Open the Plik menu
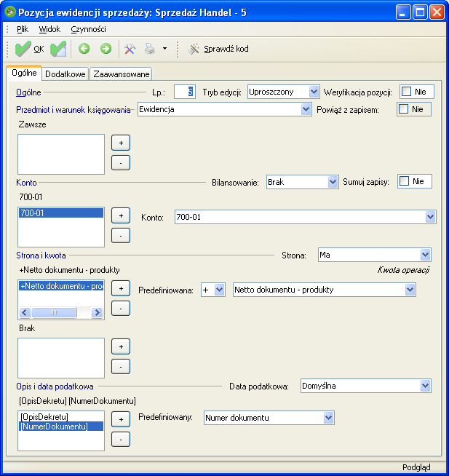Viewport: 449px width, 476px height. pos(23,29)
